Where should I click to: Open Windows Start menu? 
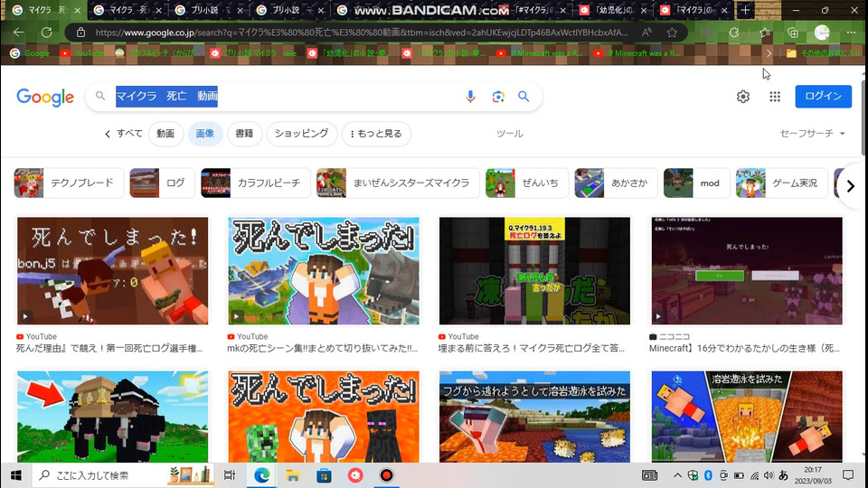point(15,475)
